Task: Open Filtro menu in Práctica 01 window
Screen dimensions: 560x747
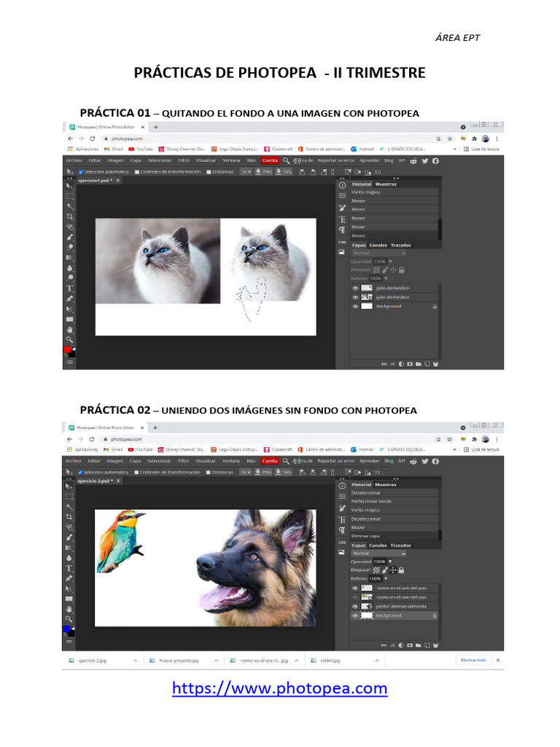Action: (x=184, y=160)
